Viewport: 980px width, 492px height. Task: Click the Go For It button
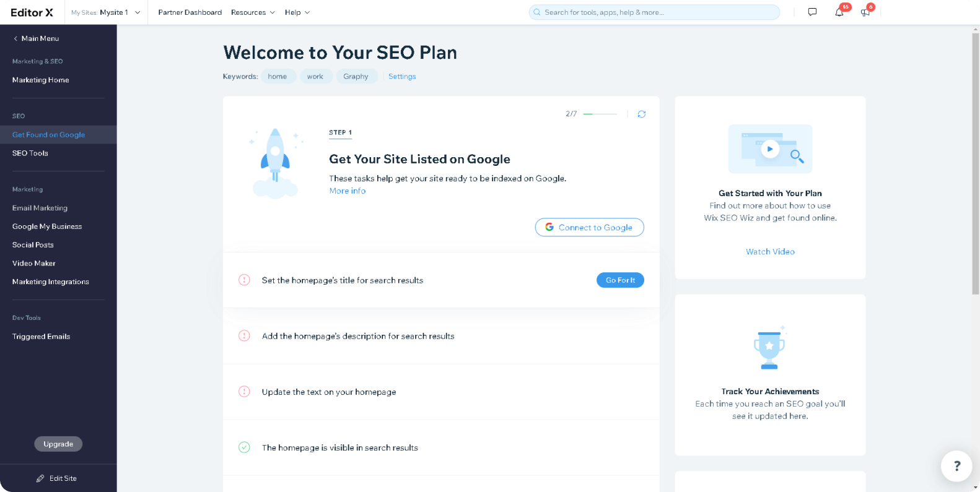click(x=620, y=280)
